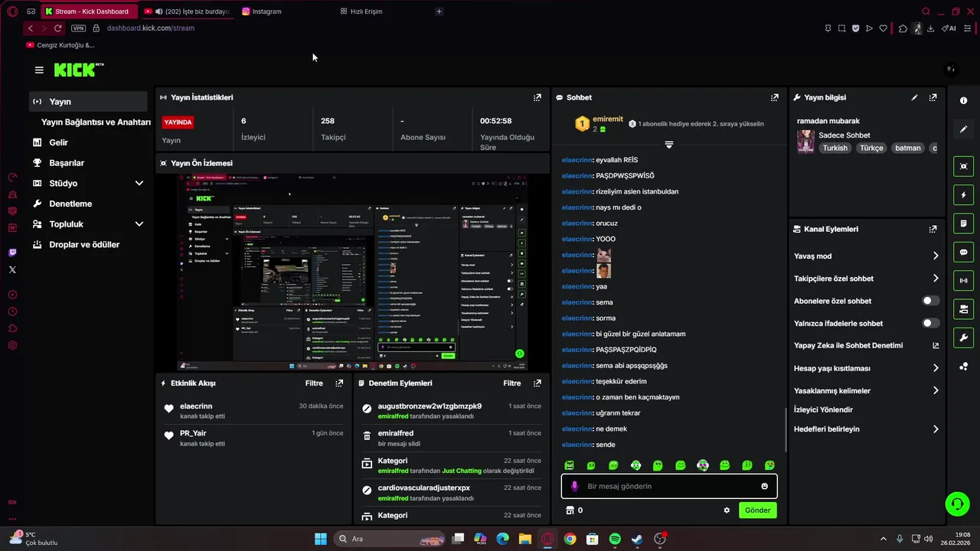
Task: Open the green support headset bubble
Action: tap(957, 504)
